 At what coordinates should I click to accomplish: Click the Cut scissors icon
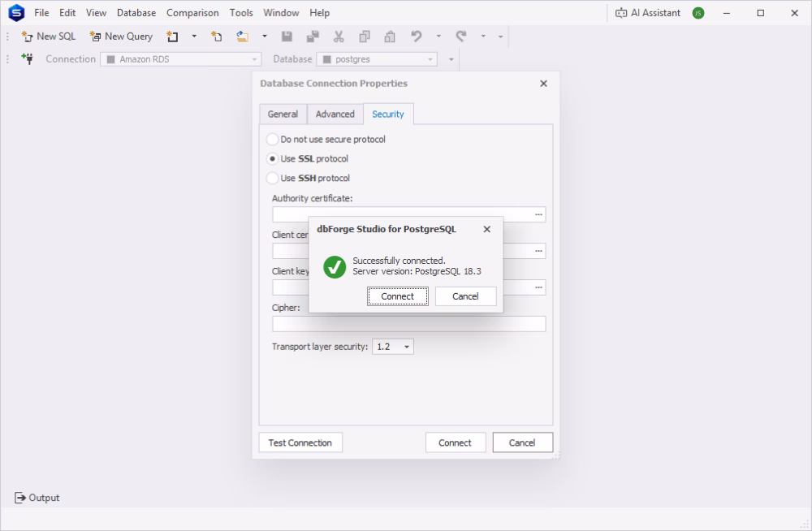[339, 37]
